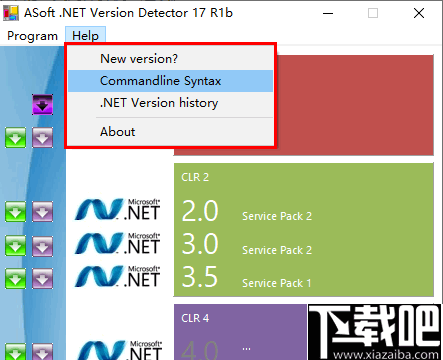Click purple download icon for .NET 3.5
Viewport: 443px width, 360px height.
(x=42, y=278)
